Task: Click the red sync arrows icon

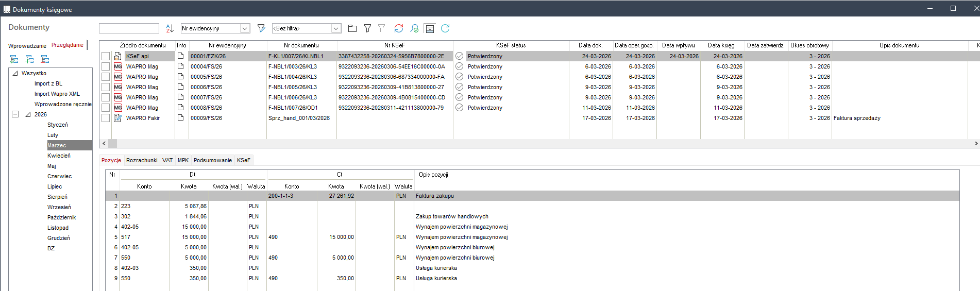Action: point(399,28)
